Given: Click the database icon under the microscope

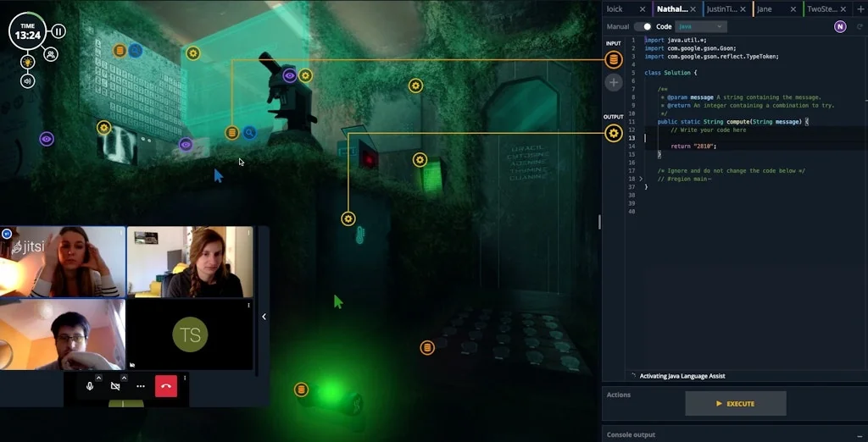Looking at the screenshot, I should click(x=232, y=133).
